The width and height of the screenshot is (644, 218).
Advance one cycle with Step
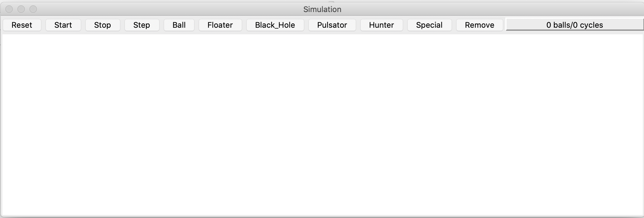point(142,25)
